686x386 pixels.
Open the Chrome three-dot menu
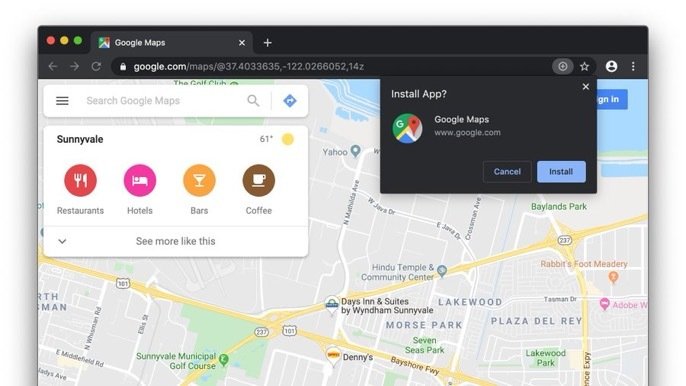click(633, 67)
